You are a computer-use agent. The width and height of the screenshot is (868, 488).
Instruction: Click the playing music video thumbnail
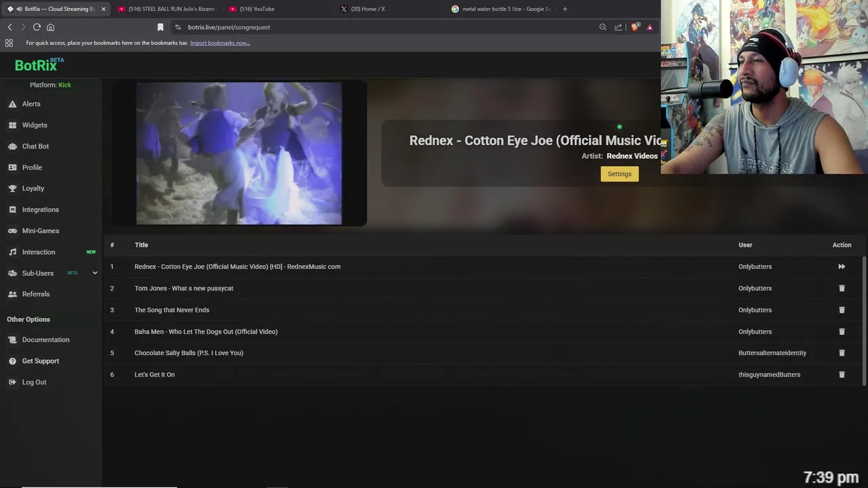[239, 153]
